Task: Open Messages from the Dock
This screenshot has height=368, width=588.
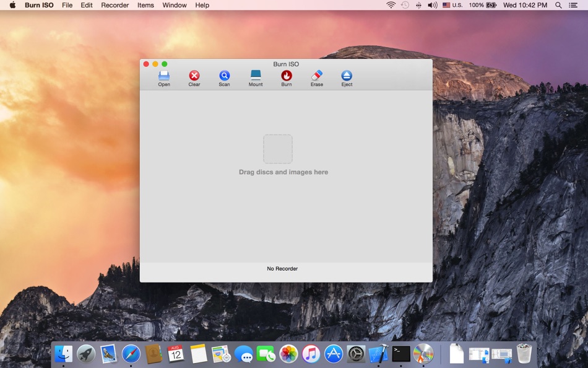Action: click(243, 354)
